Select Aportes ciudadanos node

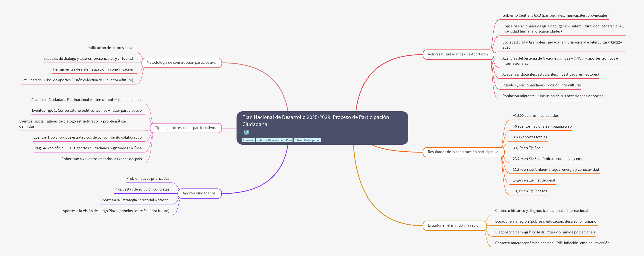tap(199, 193)
